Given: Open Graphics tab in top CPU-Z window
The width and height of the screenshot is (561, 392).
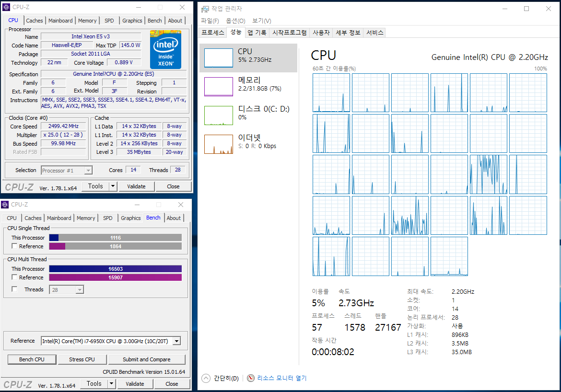Looking at the screenshot, I should pyautogui.click(x=132, y=21).
